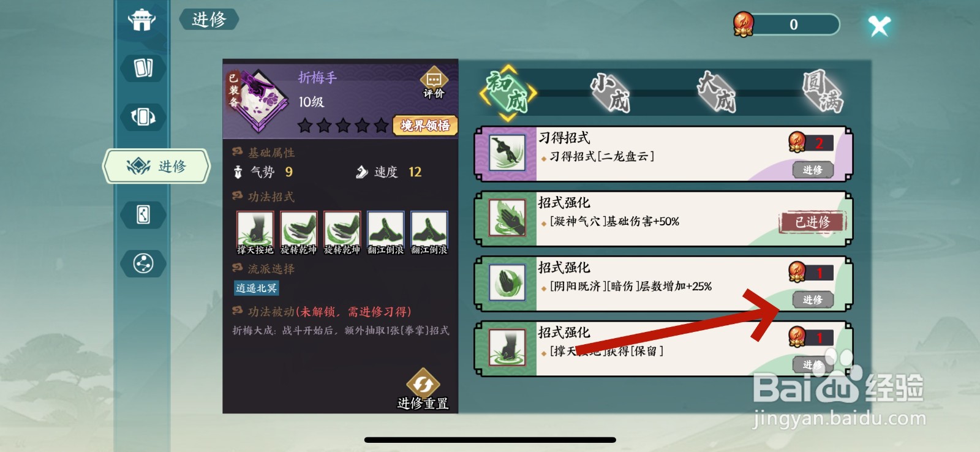Viewport: 980px width, 452px height.
Task: Click the 评价 review icon
Action: (434, 83)
